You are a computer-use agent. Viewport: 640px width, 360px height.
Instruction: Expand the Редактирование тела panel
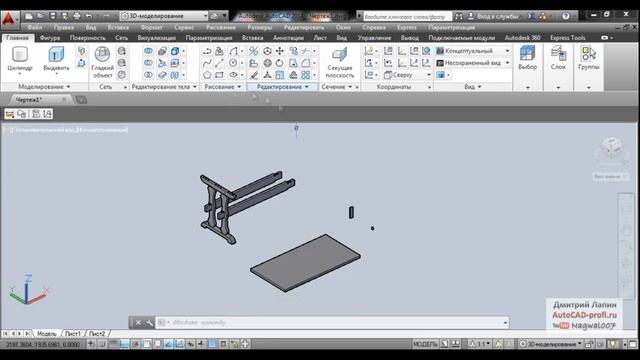click(164, 87)
